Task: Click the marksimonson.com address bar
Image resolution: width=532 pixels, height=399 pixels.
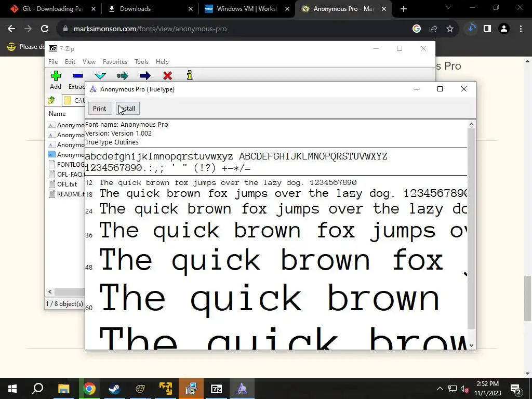Action: (234, 29)
